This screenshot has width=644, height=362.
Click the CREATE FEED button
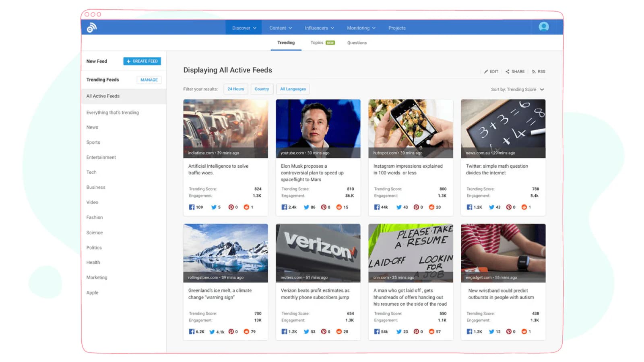(142, 61)
